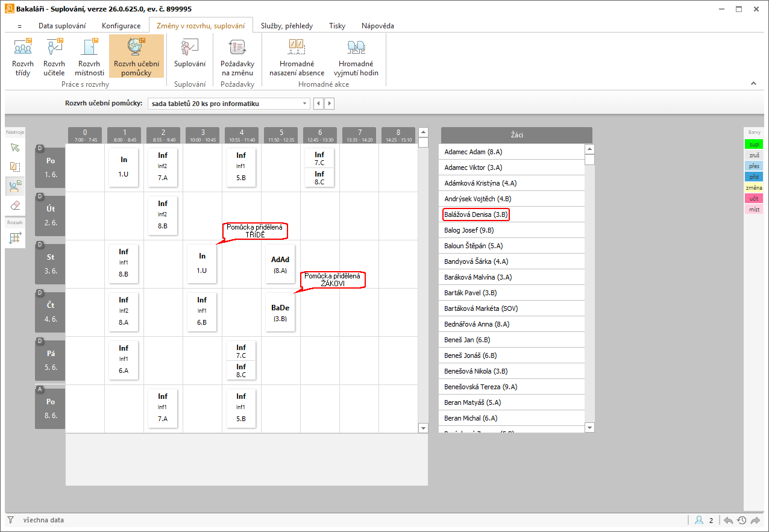Open the quick access menu (=) tab
Viewport: 769px width, 532px height.
[x=19, y=26]
